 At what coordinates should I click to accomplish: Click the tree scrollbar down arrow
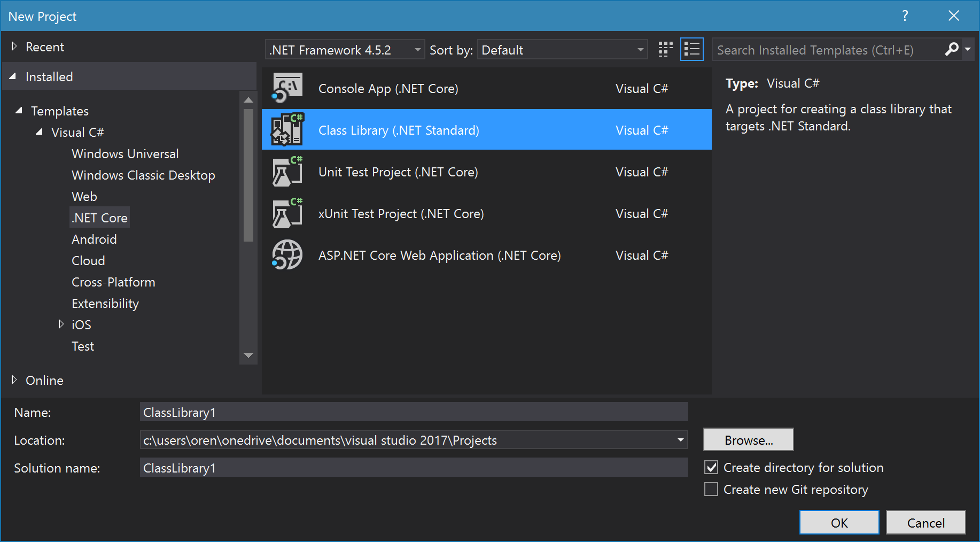[x=248, y=355]
